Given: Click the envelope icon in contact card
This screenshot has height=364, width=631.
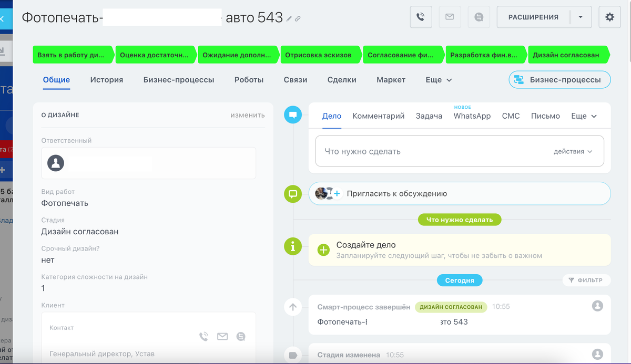Looking at the screenshot, I should click(222, 337).
